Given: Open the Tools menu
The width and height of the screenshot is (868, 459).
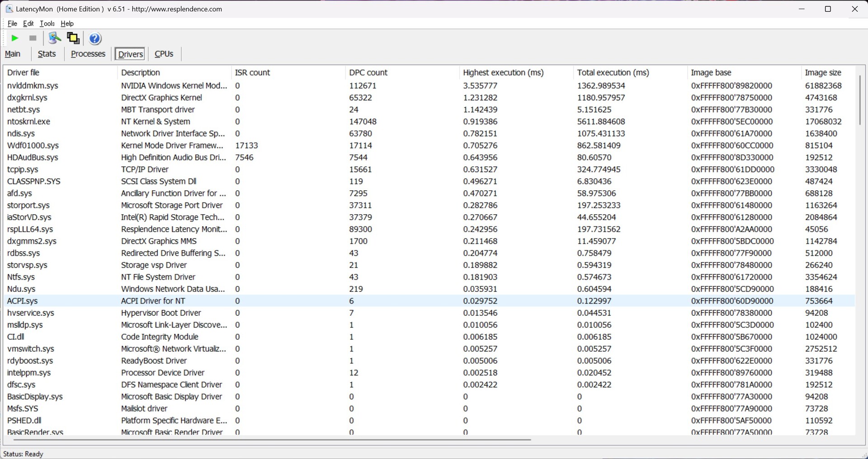Looking at the screenshot, I should [x=47, y=23].
